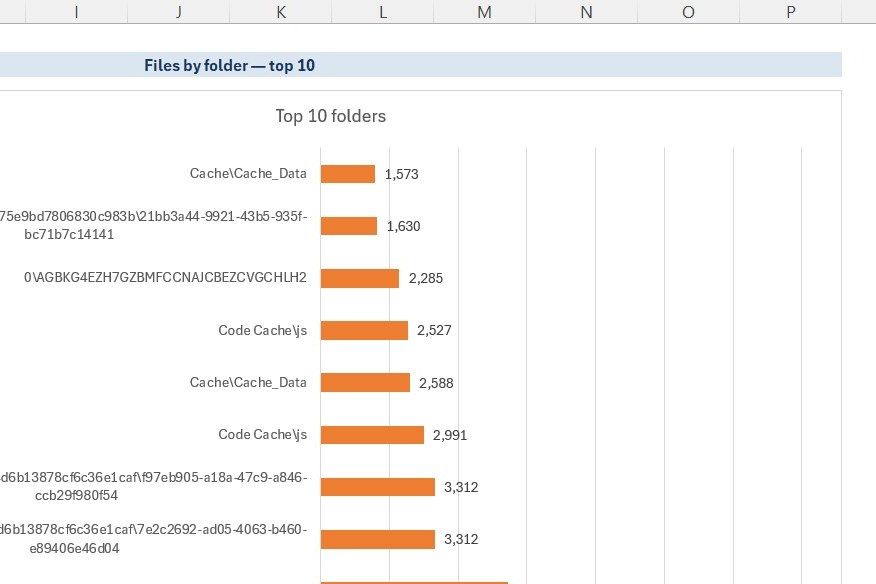The width and height of the screenshot is (876, 584).
Task: Select the axis label ending in ccb29f980f54
Action: (153, 486)
